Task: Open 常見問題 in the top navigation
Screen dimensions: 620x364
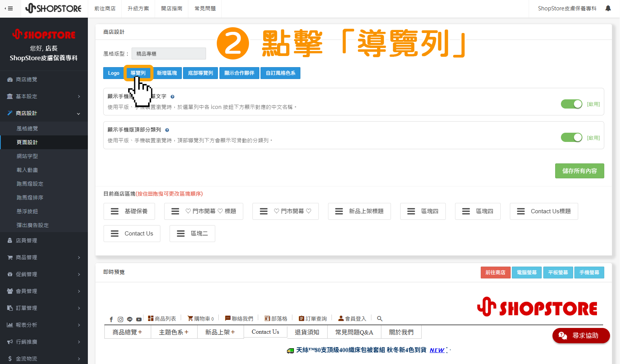Action: coord(205,8)
